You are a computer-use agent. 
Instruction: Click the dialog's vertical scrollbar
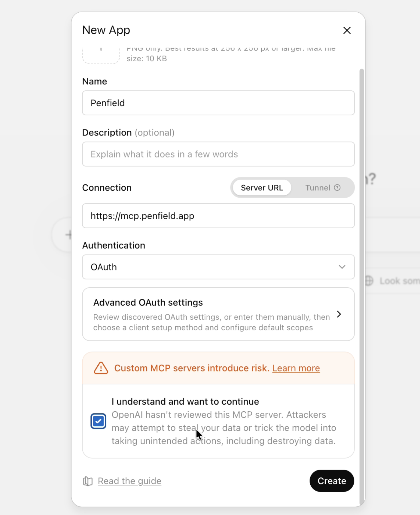pos(362,287)
